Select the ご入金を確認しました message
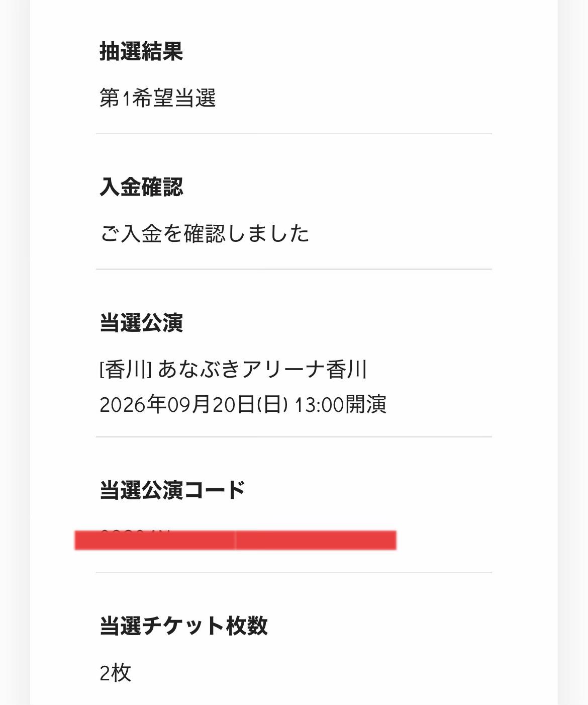Screen dimensions: 588x705 pos(204,234)
